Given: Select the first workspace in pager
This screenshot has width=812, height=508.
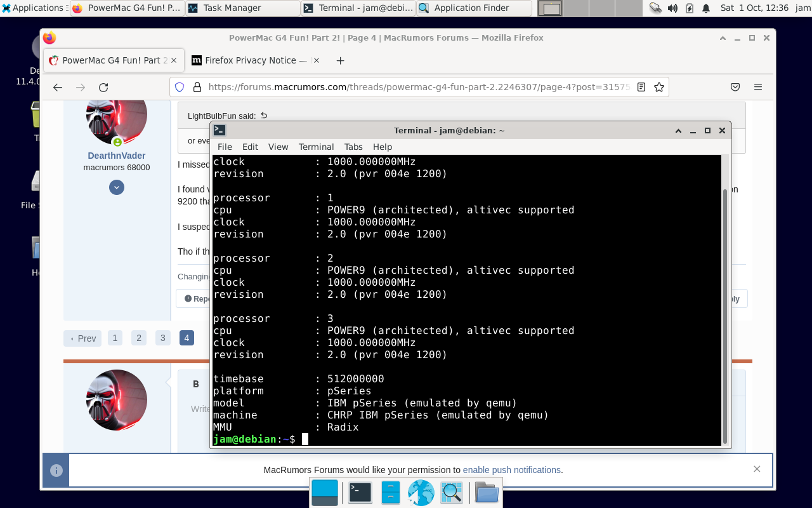Looking at the screenshot, I should click(x=550, y=8).
